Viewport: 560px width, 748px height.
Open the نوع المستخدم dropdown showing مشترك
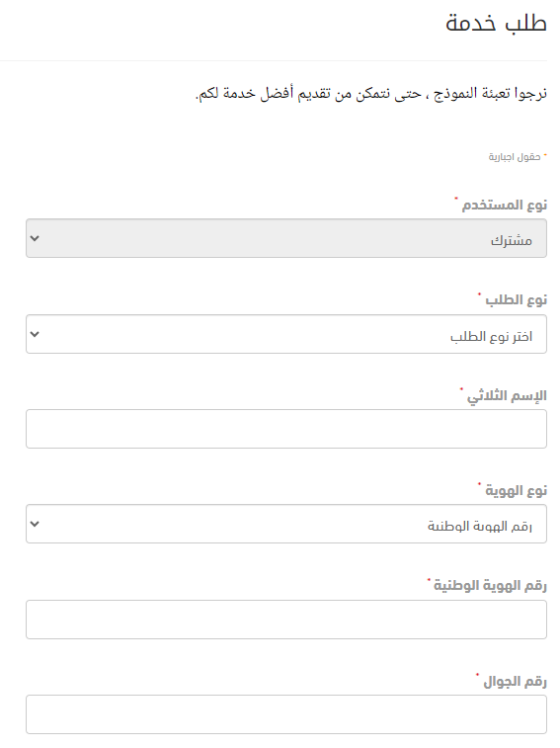[286, 238]
